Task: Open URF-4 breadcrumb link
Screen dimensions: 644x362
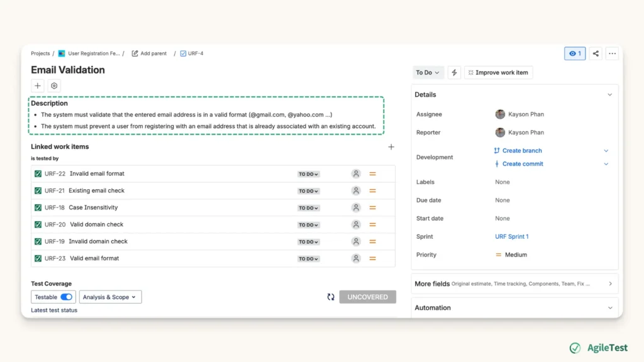Action: (192, 53)
